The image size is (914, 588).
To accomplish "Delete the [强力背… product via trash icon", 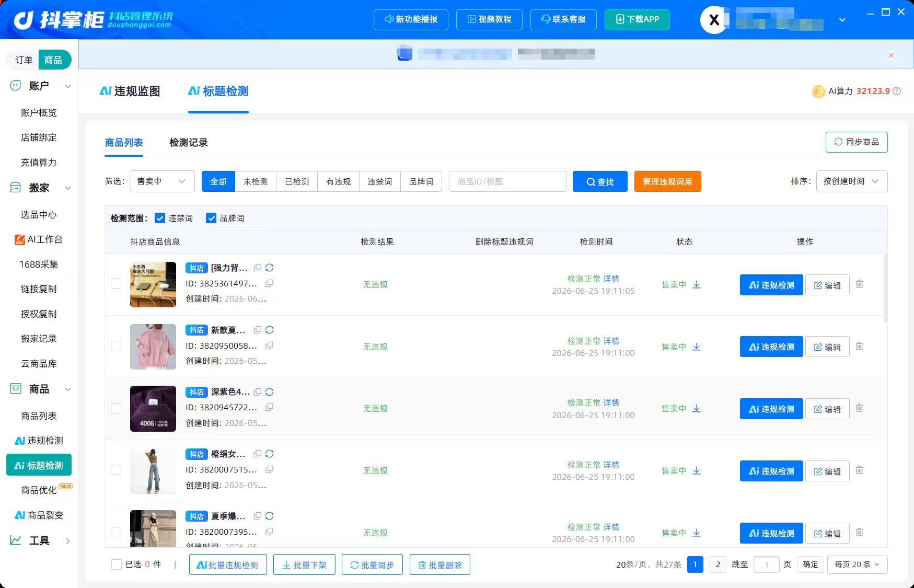I will point(860,284).
